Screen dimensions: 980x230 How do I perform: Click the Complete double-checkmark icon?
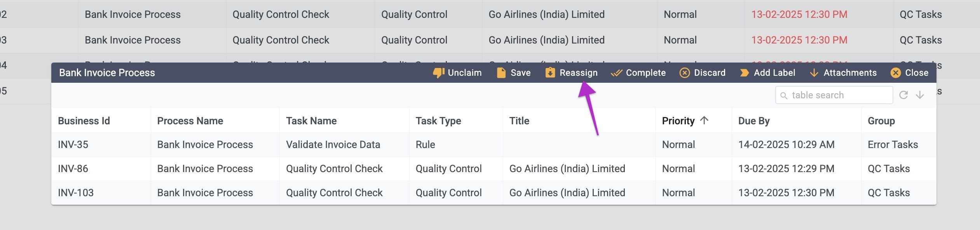616,73
